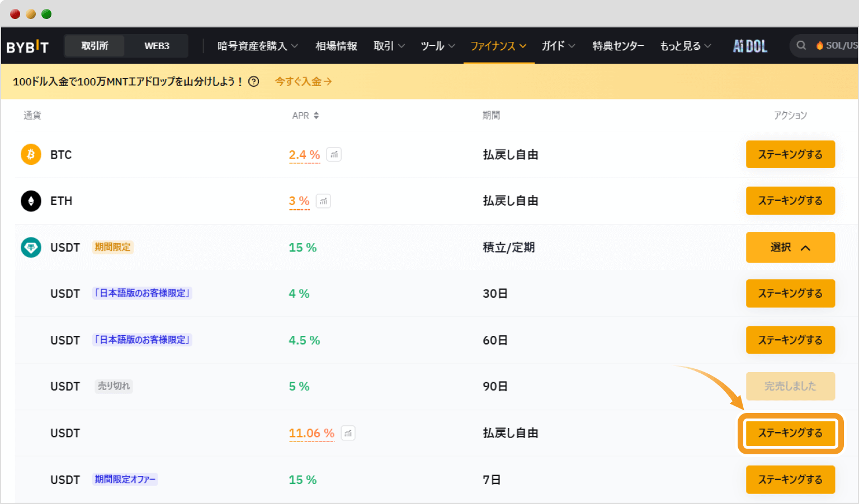Sort by APR column arrows
The width and height of the screenshot is (859, 504).
[x=316, y=116]
